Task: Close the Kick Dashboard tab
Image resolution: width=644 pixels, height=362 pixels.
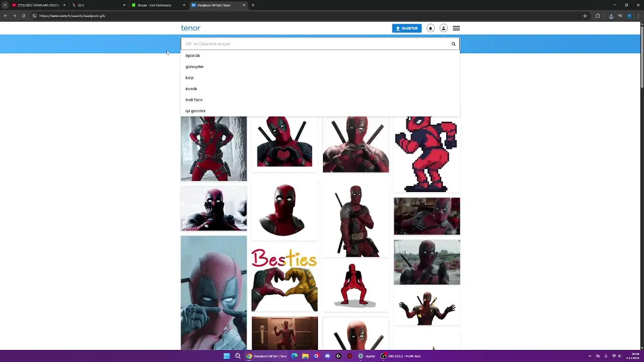Action: (x=184, y=5)
